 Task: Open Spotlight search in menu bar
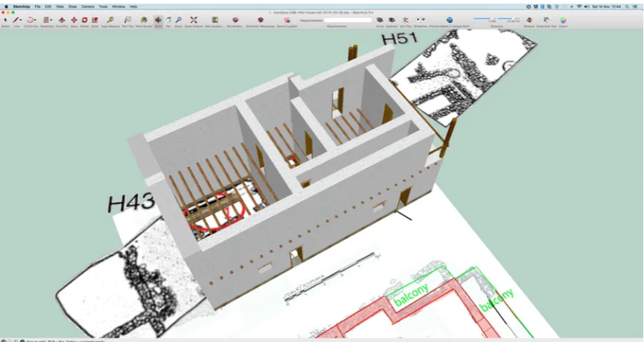[x=627, y=6]
